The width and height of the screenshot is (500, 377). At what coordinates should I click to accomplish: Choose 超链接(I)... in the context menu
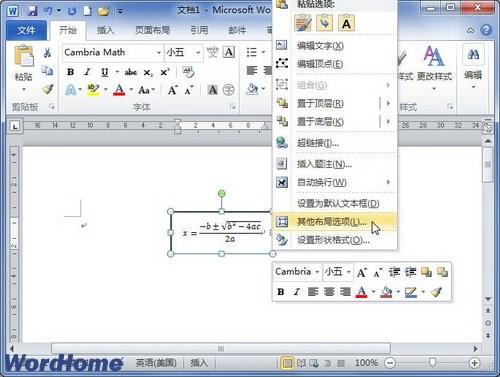click(x=335, y=143)
